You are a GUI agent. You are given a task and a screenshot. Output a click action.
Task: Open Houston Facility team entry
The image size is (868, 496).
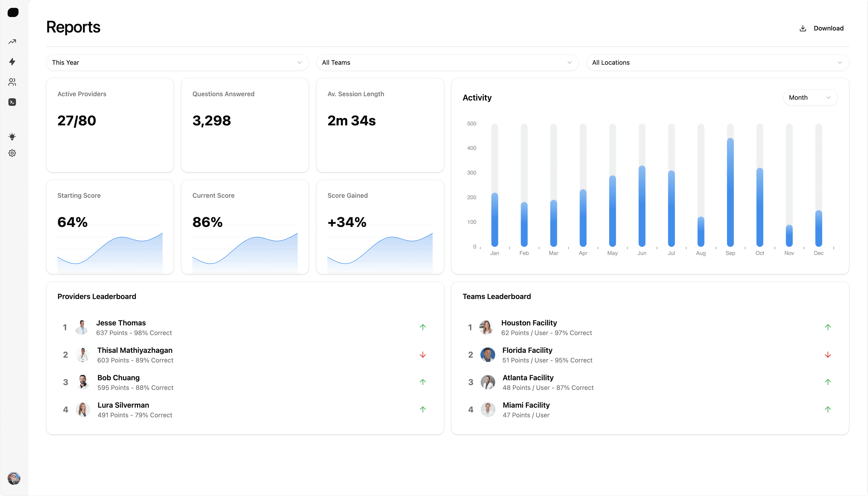(529, 323)
